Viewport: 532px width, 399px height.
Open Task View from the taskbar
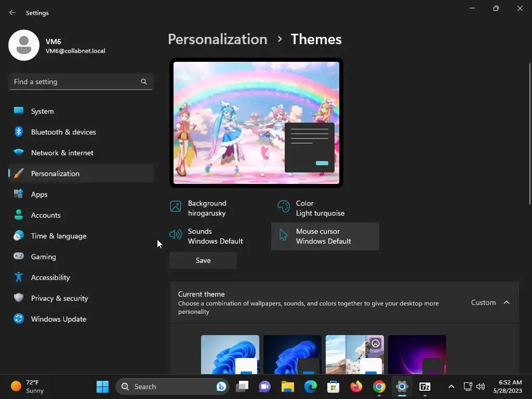point(242,387)
